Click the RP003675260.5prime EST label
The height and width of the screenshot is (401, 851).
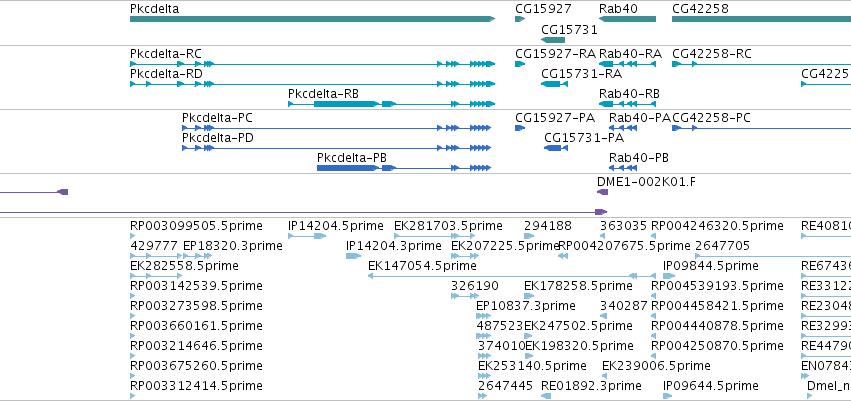[196, 366]
